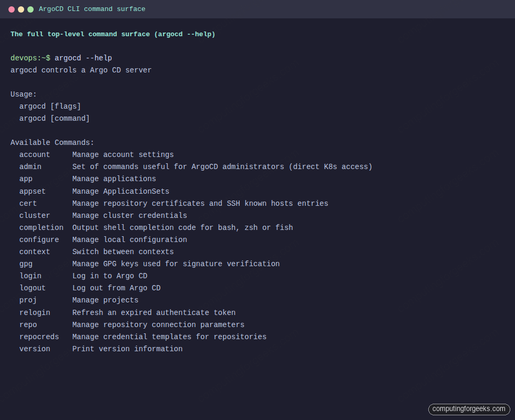Click the 'cert' command name
The width and height of the screenshot is (515, 420).
pyautogui.click(x=28, y=204)
